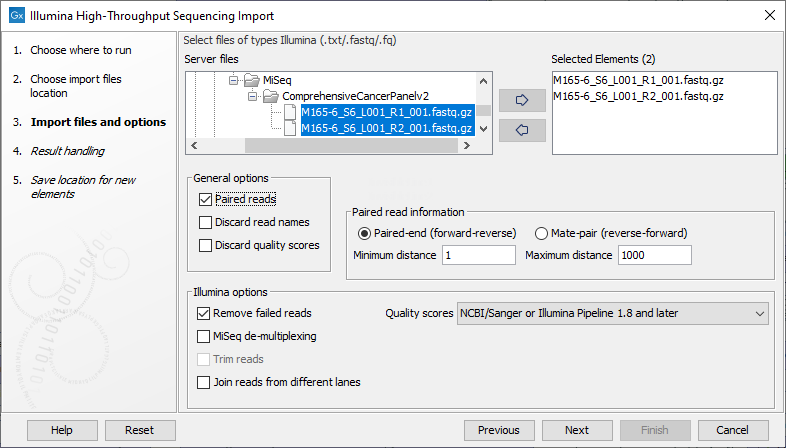786x448 pixels.
Task: Click the server files scroll down arrow
Action: 483,129
